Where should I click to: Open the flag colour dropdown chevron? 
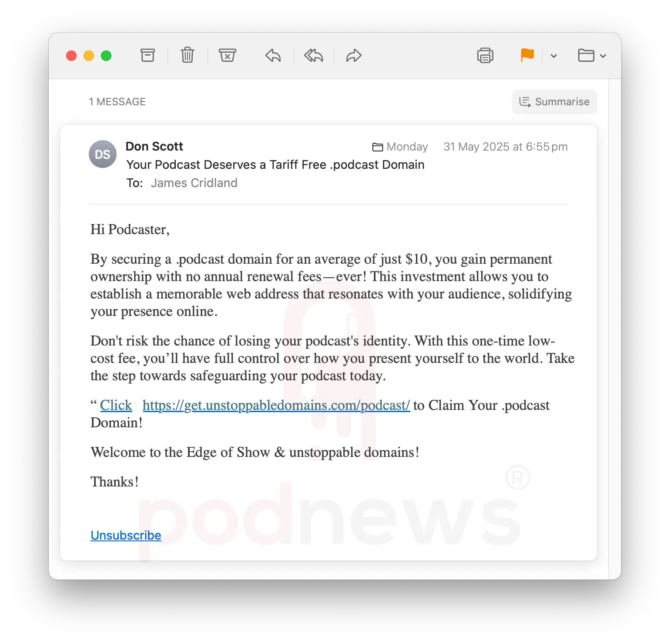coord(554,56)
